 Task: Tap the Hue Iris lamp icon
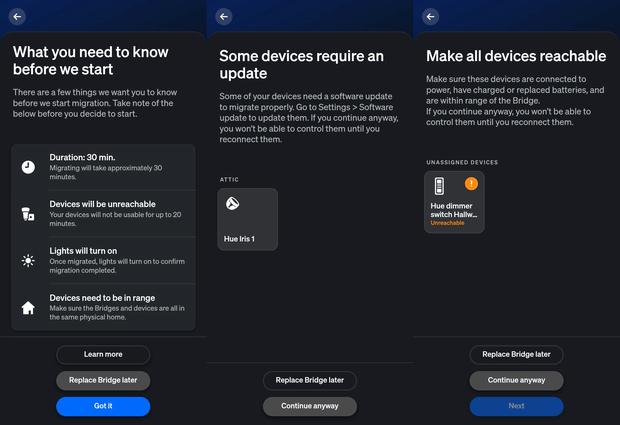[232, 205]
